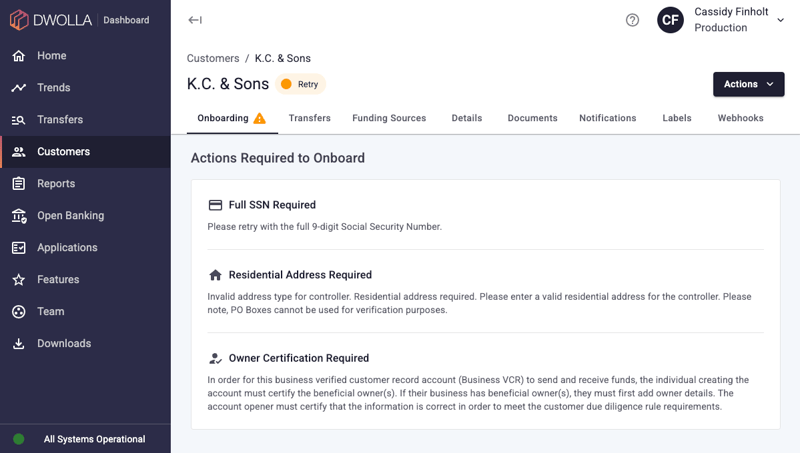The height and width of the screenshot is (453, 800).
Task: Click the Transfers icon in sidebar
Action: [x=19, y=120]
